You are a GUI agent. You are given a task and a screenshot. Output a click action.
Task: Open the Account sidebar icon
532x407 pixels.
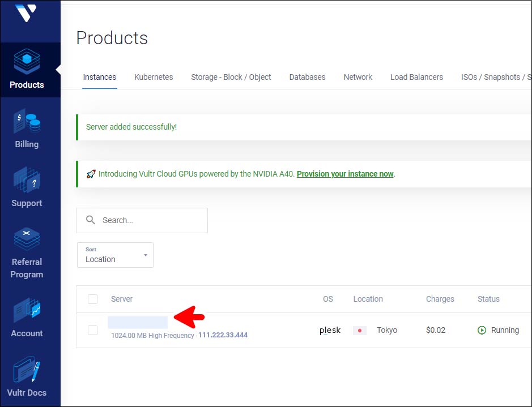27,310
